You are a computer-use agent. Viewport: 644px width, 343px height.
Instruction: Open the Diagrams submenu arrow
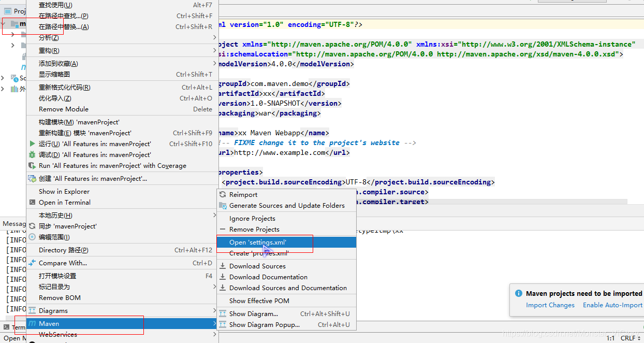point(214,310)
